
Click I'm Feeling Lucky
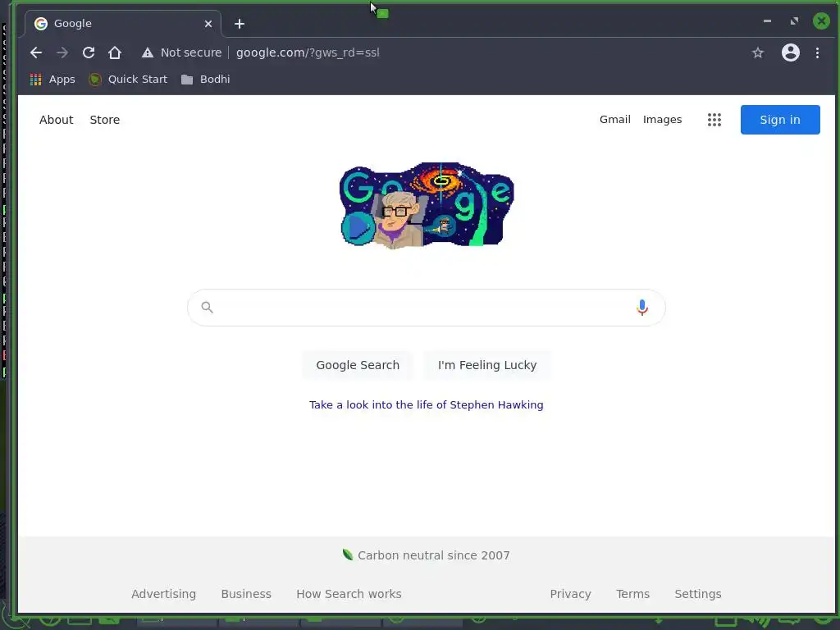(x=487, y=365)
